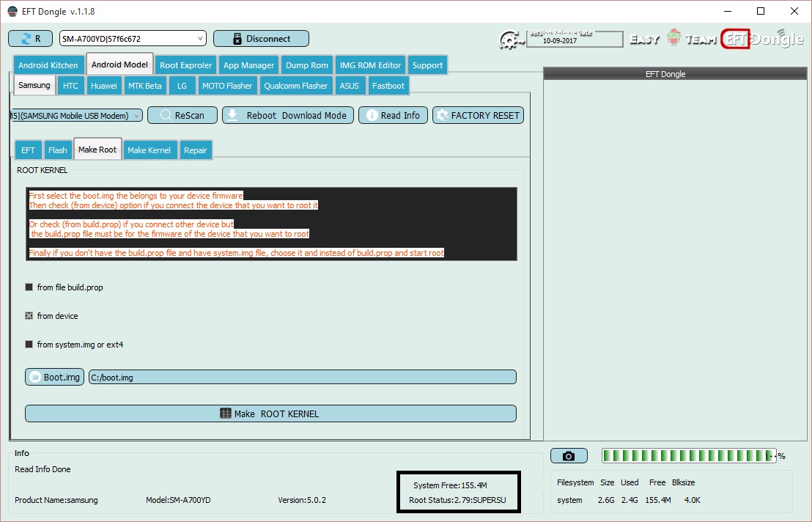Open the SAMSUNG Mobile USB Modem port dropdown
The image size is (812, 522).
[x=76, y=116]
